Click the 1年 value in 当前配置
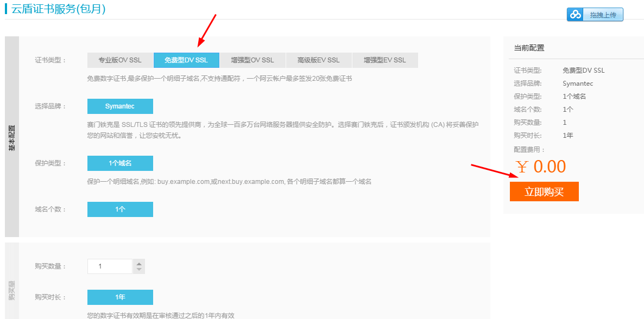This screenshot has height=319, width=644. (x=568, y=135)
